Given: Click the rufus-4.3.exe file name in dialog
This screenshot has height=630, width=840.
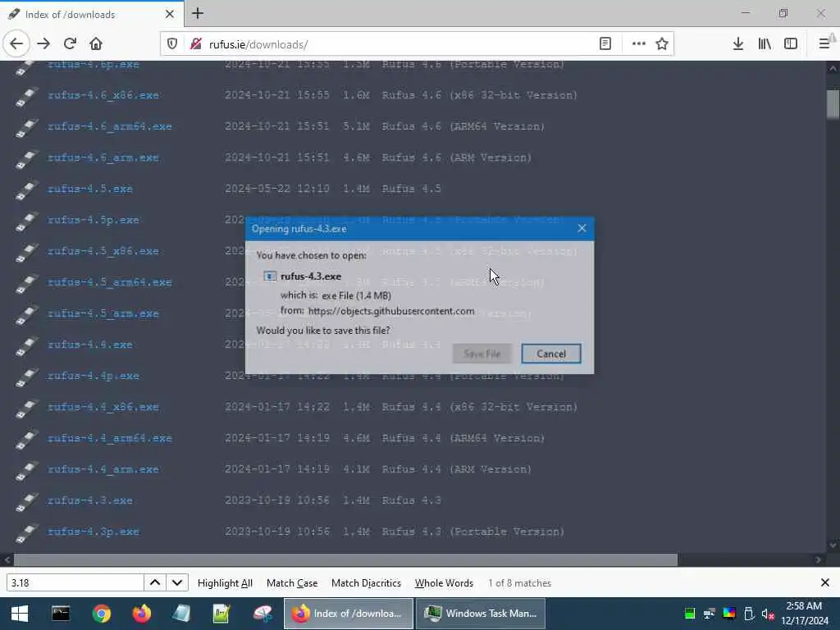Looking at the screenshot, I should click(311, 276).
